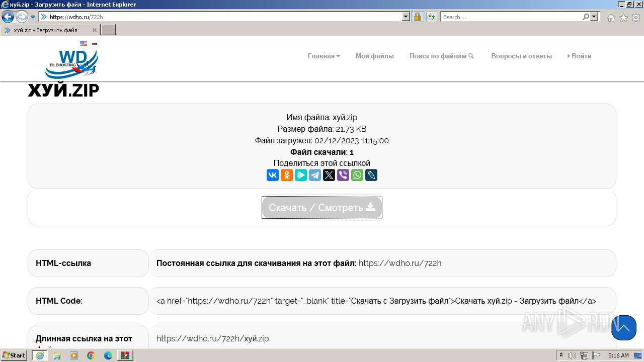Go back with the browser Back button
Image resolution: width=644 pixels, height=362 pixels.
(x=8, y=17)
